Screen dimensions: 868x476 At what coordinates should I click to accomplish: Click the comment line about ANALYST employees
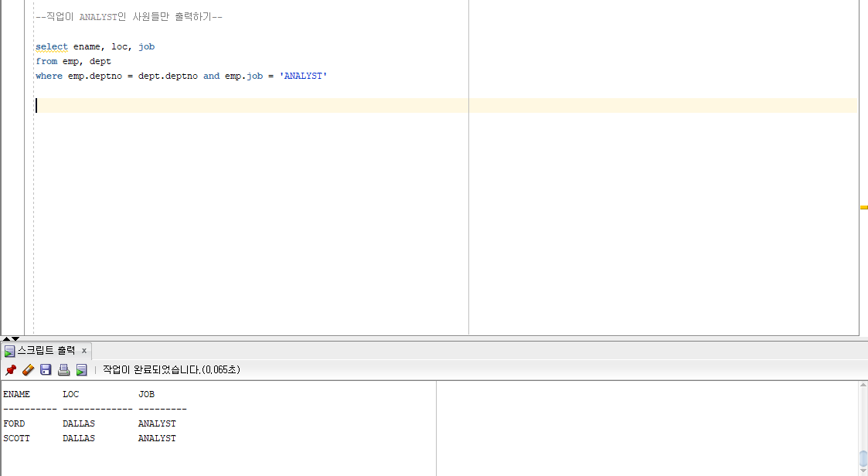[129, 16]
